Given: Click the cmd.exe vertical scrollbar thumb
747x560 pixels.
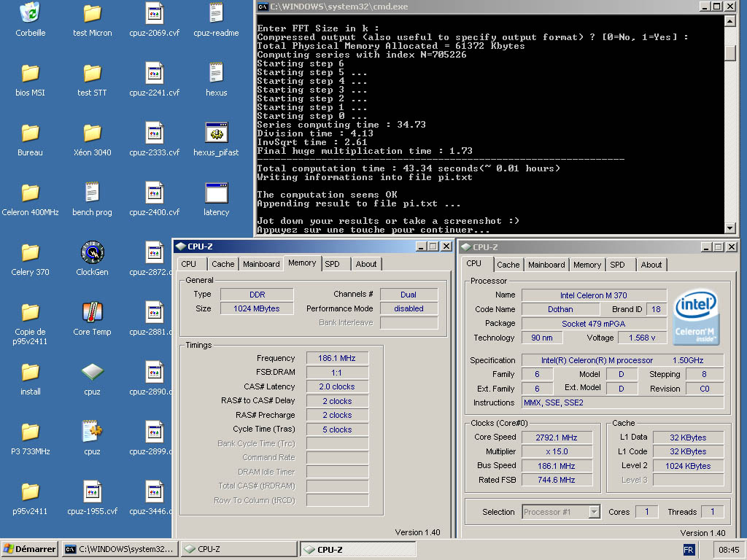Looking at the screenshot, I should pyautogui.click(x=729, y=53).
